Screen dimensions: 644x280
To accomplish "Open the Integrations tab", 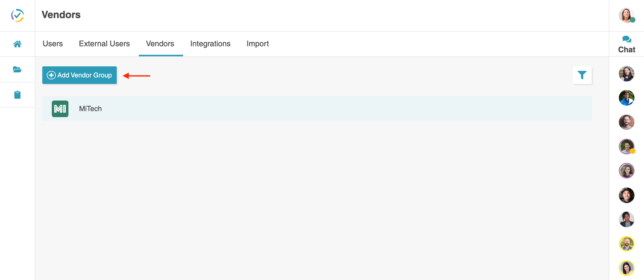I will (210, 44).
